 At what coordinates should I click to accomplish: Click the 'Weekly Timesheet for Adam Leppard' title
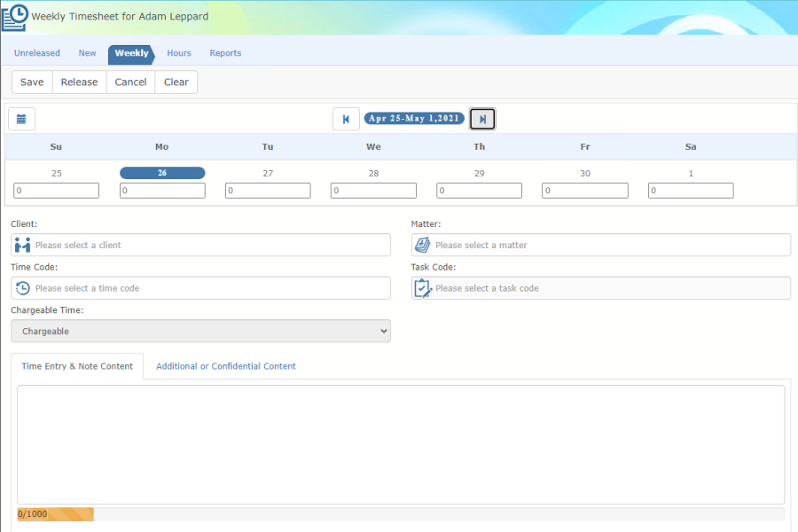click(x=120, y=16)
